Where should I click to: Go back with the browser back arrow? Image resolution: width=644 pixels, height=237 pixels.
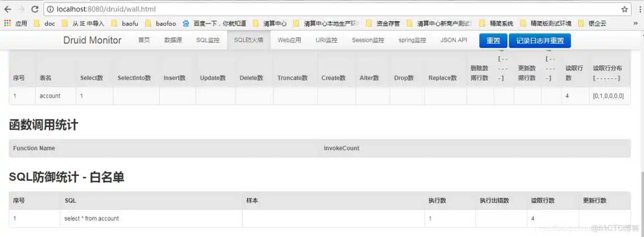point(8,9)
